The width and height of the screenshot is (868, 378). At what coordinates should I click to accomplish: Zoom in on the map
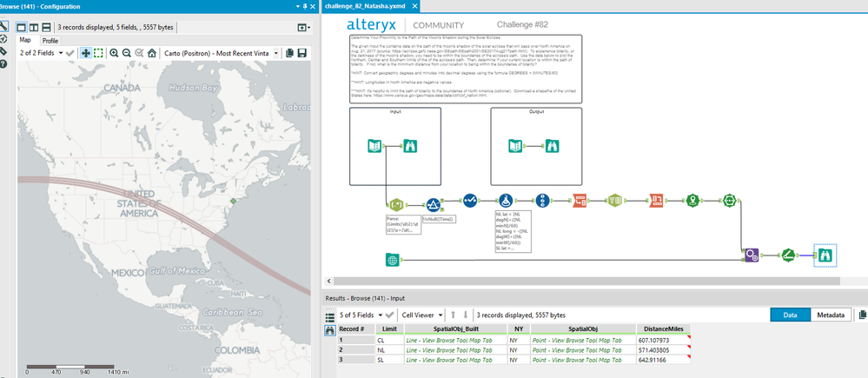(114, 53)
